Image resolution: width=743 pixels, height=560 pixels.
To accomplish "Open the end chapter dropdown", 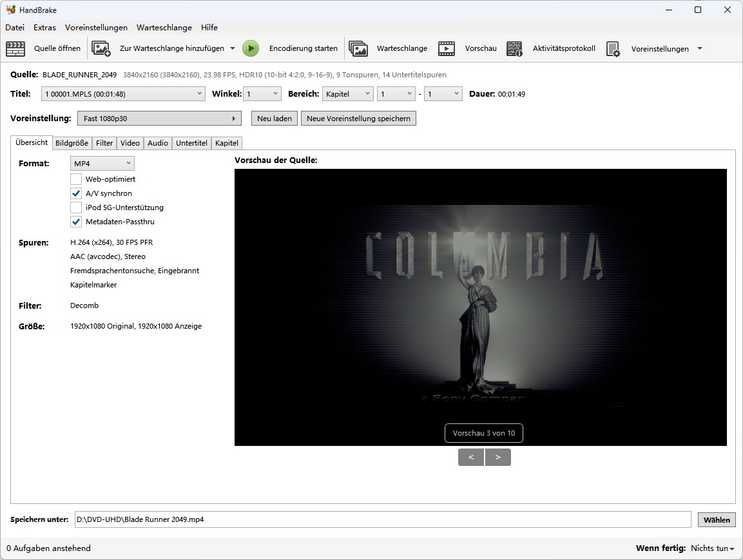I will tap(443, 94).
